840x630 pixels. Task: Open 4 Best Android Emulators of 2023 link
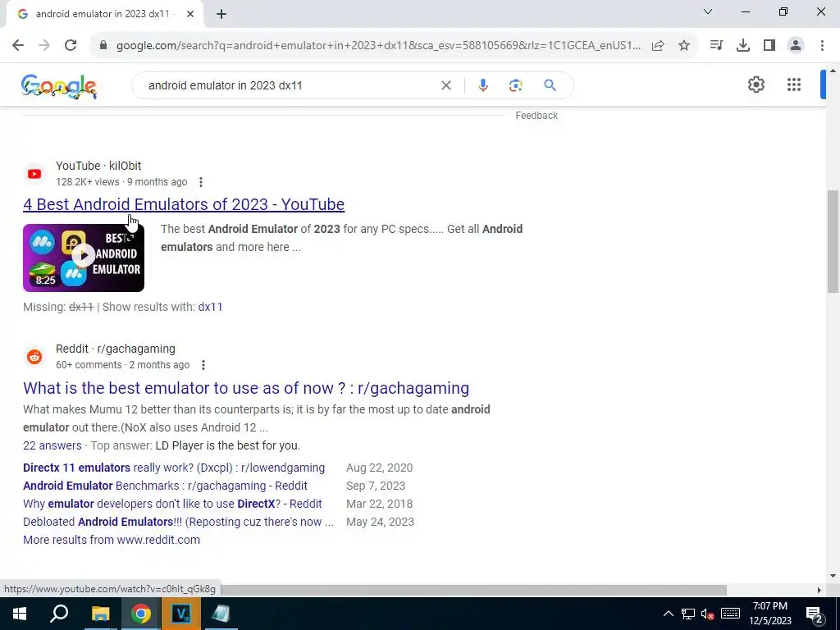point(184,204)
